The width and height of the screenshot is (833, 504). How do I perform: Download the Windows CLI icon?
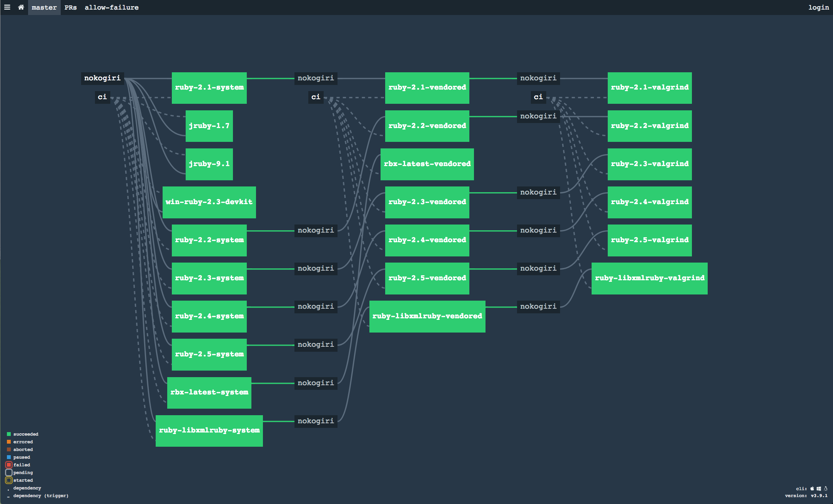tap(819, 489)
